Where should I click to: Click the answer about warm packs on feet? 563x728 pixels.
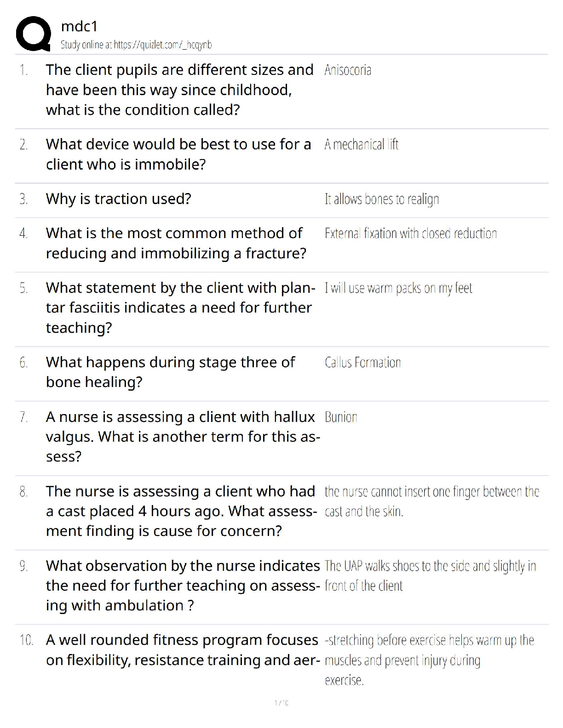pyautogui.click(x=398, y=288)
